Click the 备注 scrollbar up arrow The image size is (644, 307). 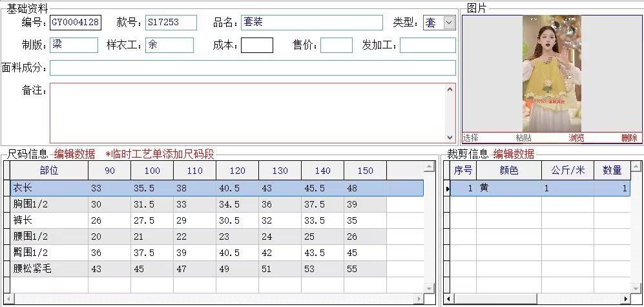(x=450, y=89)
